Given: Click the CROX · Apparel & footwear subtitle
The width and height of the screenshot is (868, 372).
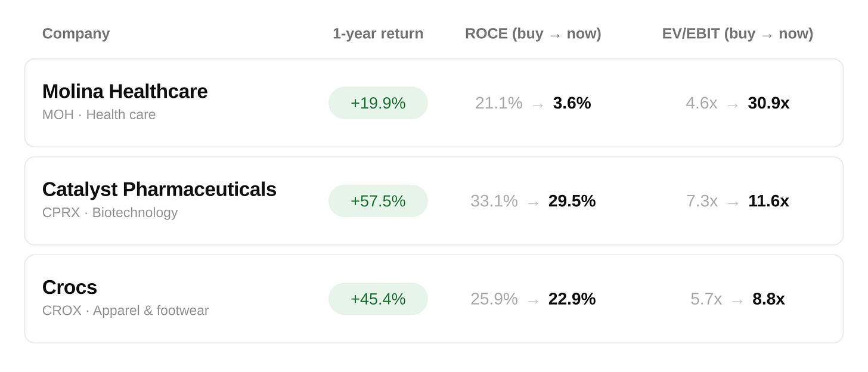Looking at the screenshot, I should click(125, 311).
